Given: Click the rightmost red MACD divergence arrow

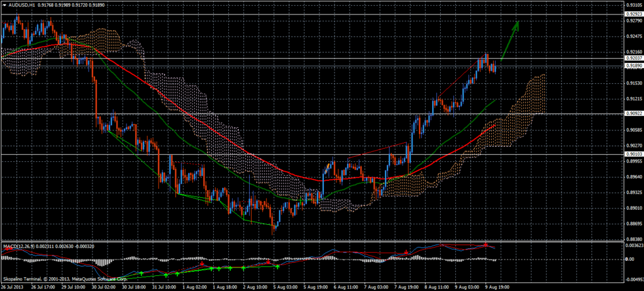Looking at the screenshot, I should [x=486, y=244].
